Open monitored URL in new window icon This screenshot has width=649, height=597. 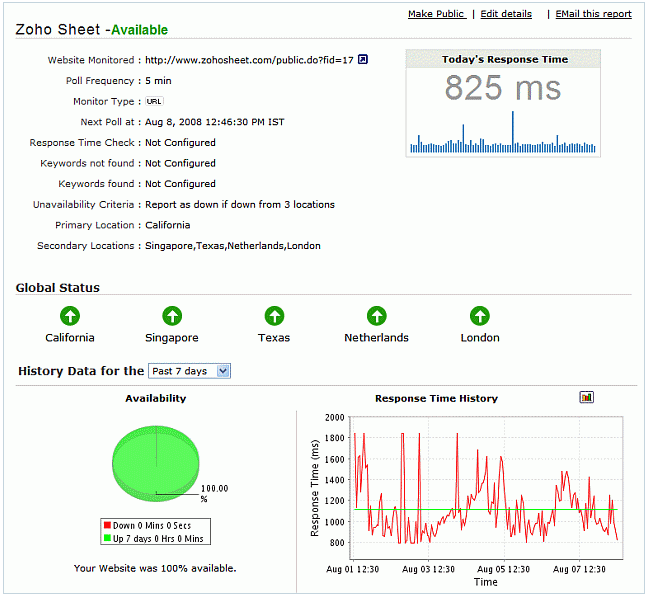(x=363, y=60)
